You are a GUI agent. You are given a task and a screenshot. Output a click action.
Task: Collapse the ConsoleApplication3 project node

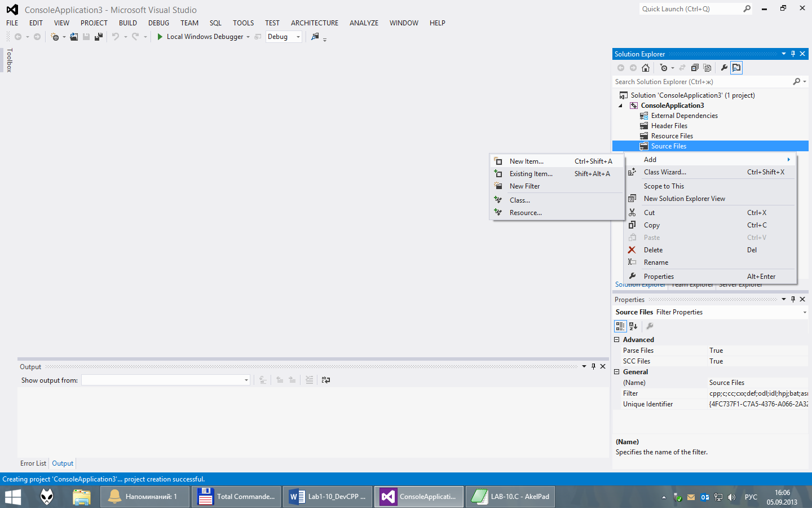[621, 106]
